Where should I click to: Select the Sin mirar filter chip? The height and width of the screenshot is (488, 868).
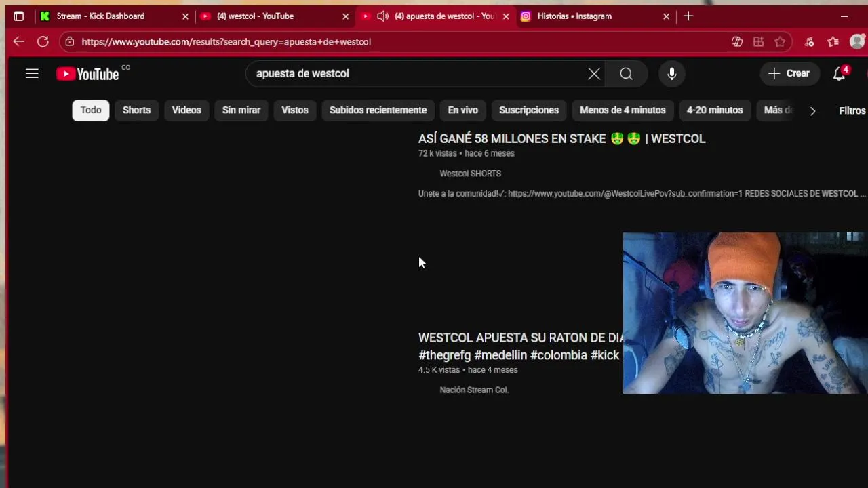pos(241,110)
